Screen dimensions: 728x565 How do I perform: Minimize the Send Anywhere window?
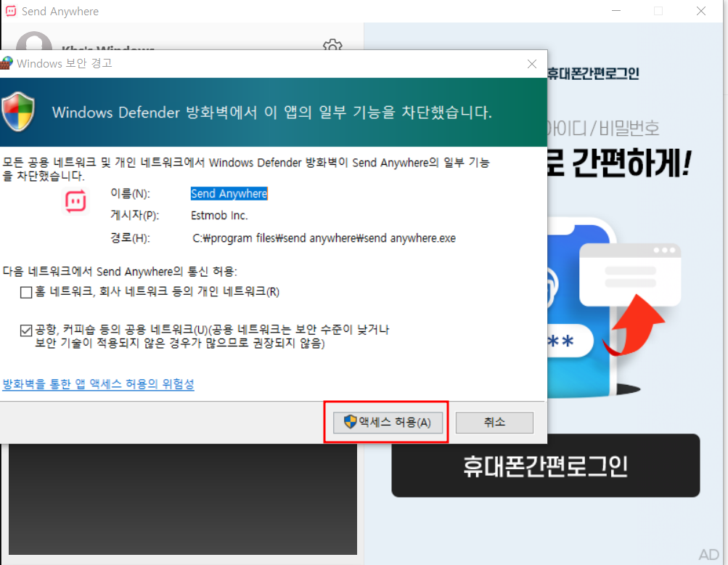tap(616, 11)
